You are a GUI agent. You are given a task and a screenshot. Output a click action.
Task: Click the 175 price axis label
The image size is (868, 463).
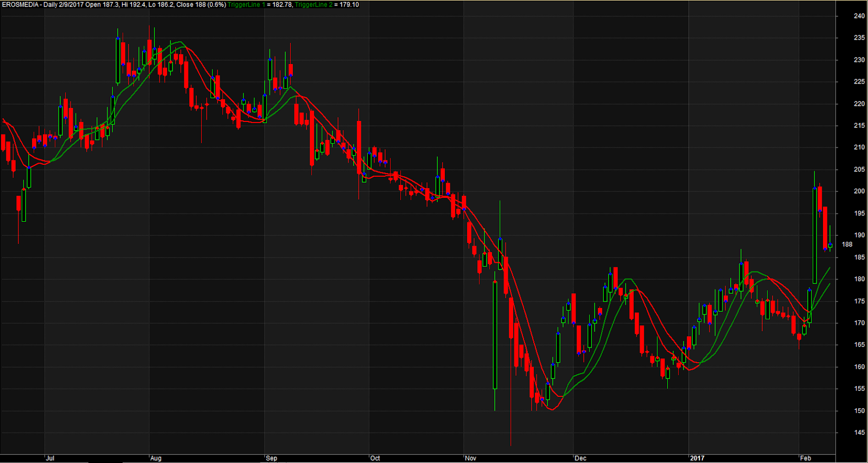coord(859,301)
